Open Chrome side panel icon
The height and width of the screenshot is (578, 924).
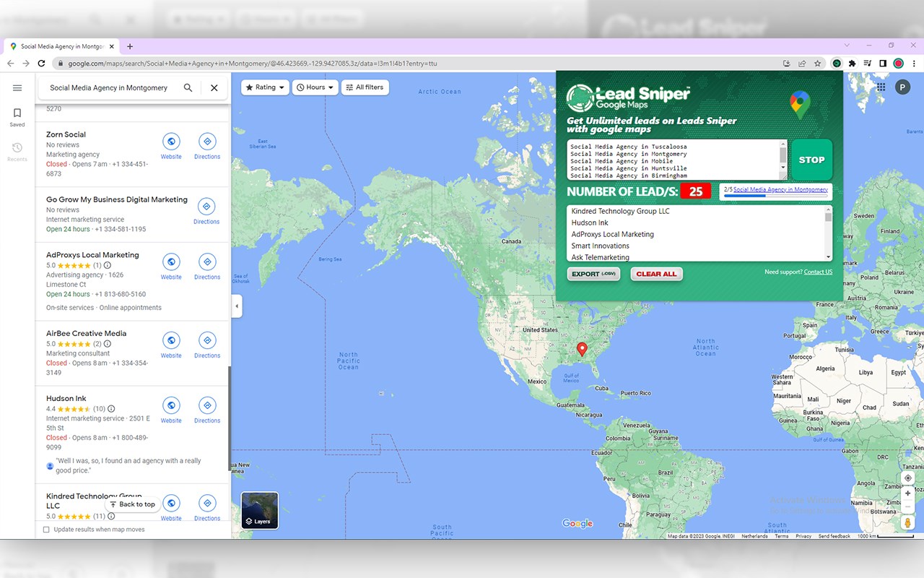tap(882, 64)
